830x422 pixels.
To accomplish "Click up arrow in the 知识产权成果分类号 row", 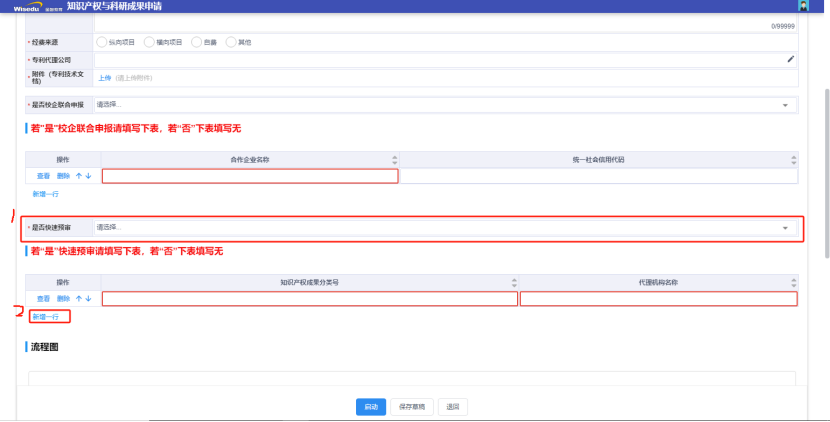I will (79, 299).
